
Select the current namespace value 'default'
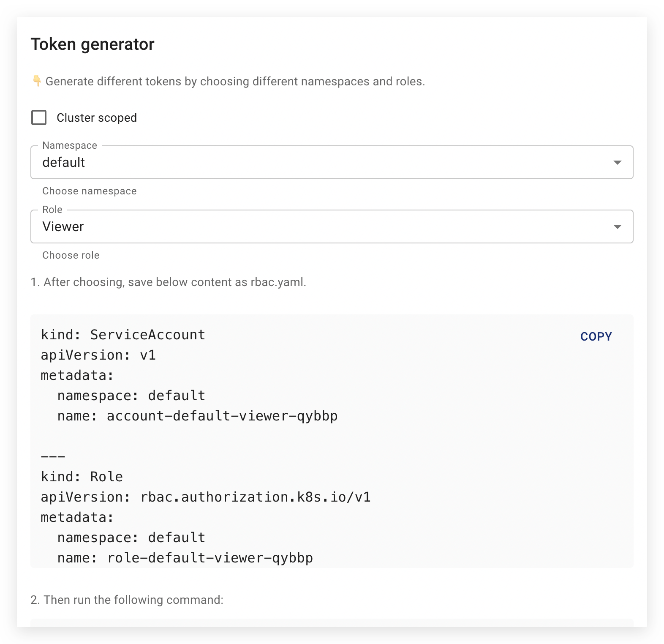pos(63,162)
